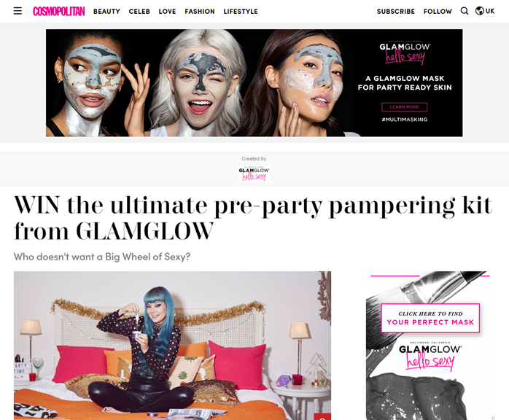Image resolution: width=509 pixels, height=420 pixels.
Task: Open the Love menu item
Action: pyautogui.click(x=167, y=12)
